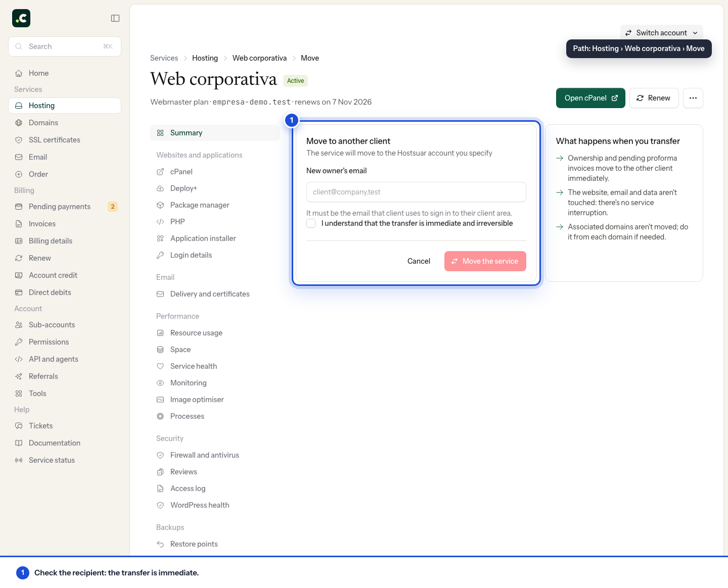Viewport: 728px width, 588px height.
Task: Open Account credit in the sidebar
Action: click(x=65, y=275)
